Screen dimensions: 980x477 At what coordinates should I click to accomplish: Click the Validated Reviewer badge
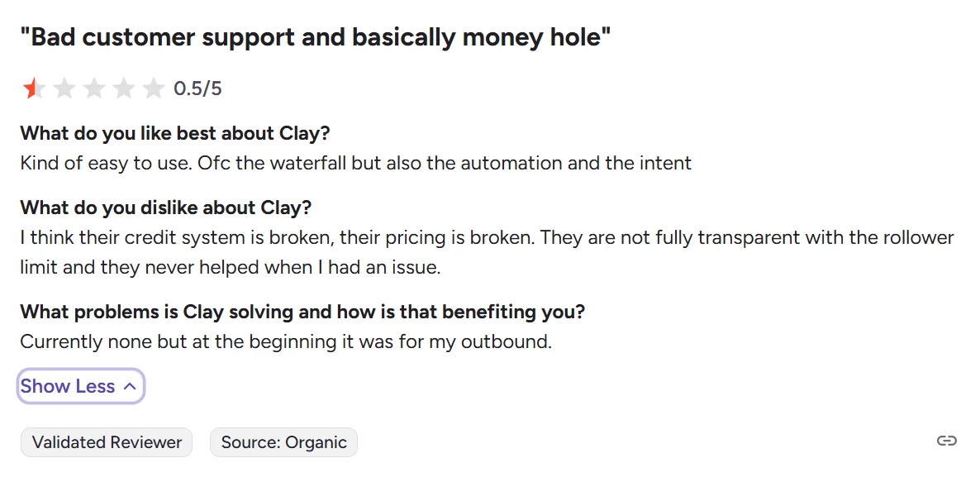pos(107,442)
